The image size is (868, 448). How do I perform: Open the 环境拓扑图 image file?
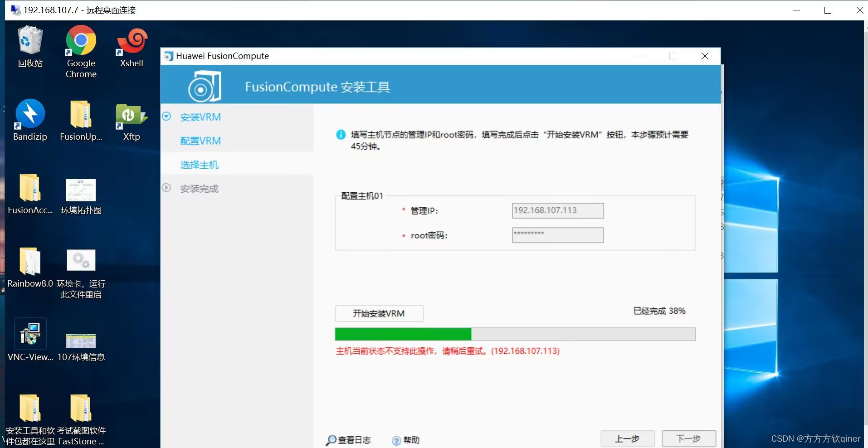(81, 196)
